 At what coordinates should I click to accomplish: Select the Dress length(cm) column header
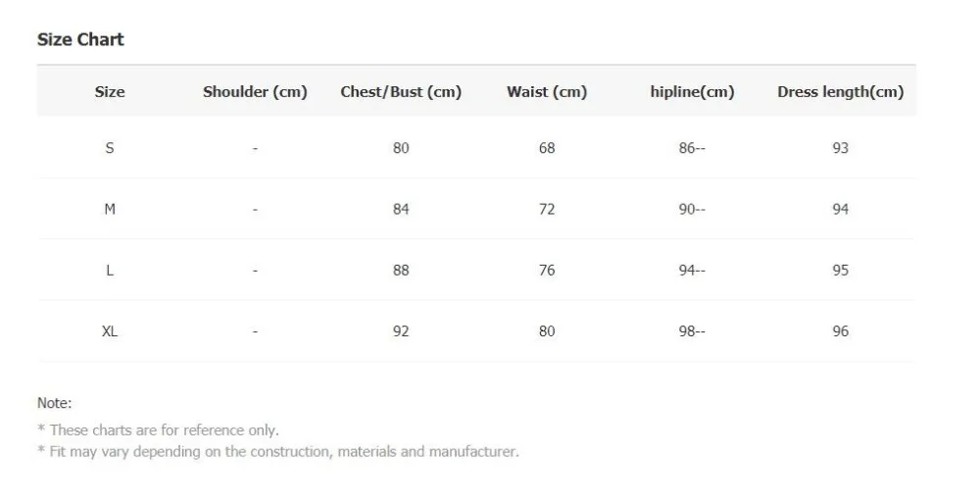tap(840, 92)
